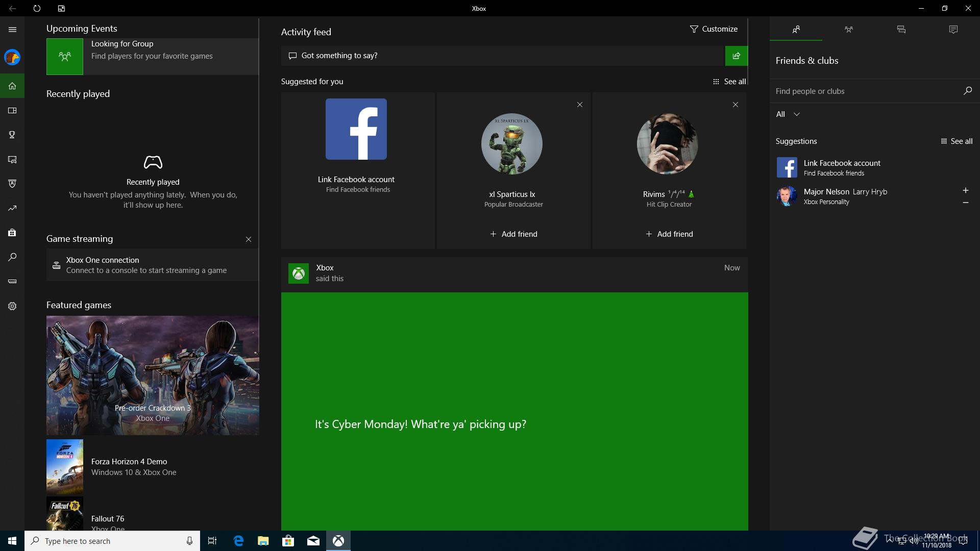Close the Game streaming section

click(249, 239)
